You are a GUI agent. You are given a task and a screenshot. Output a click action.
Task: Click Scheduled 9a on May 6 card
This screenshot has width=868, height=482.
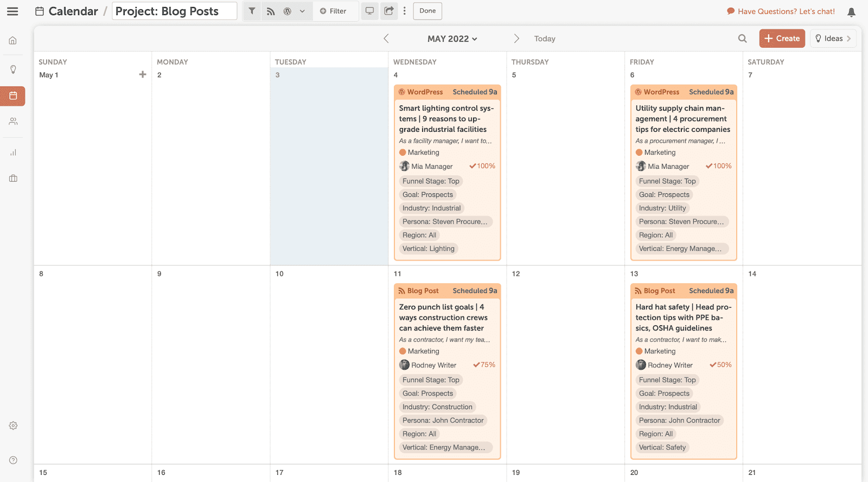click(x=711, y=92)
